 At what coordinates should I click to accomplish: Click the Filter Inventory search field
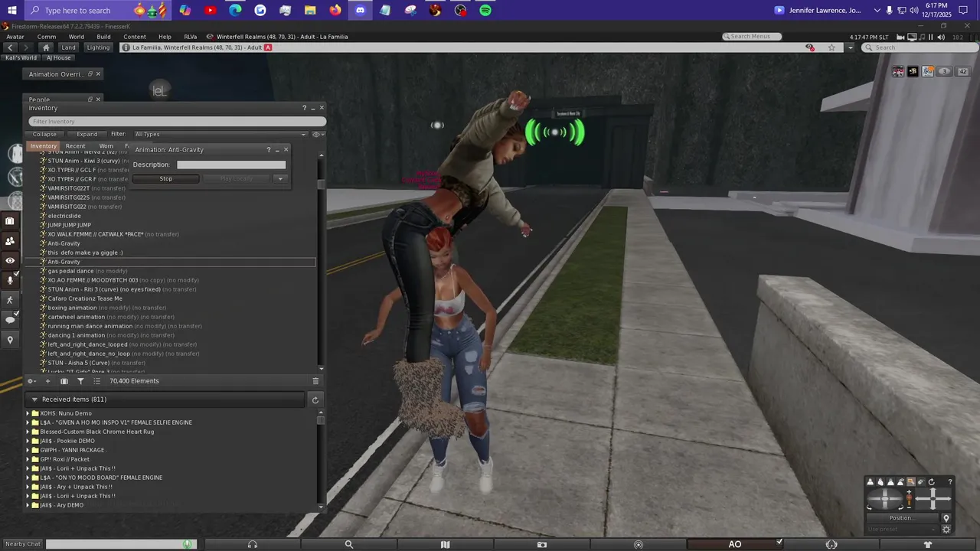tap(178, 122)
